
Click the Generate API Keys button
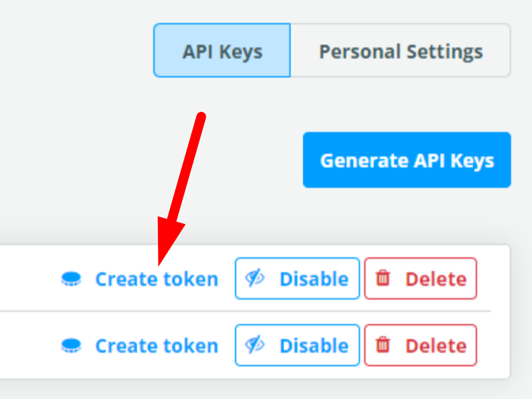[407, 160]
